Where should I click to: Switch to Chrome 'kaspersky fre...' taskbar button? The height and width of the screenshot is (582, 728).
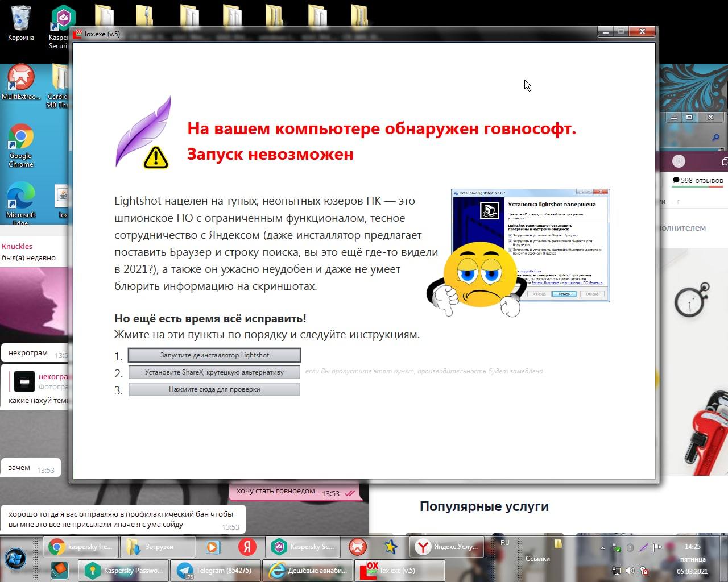click(x=81, y=547)
